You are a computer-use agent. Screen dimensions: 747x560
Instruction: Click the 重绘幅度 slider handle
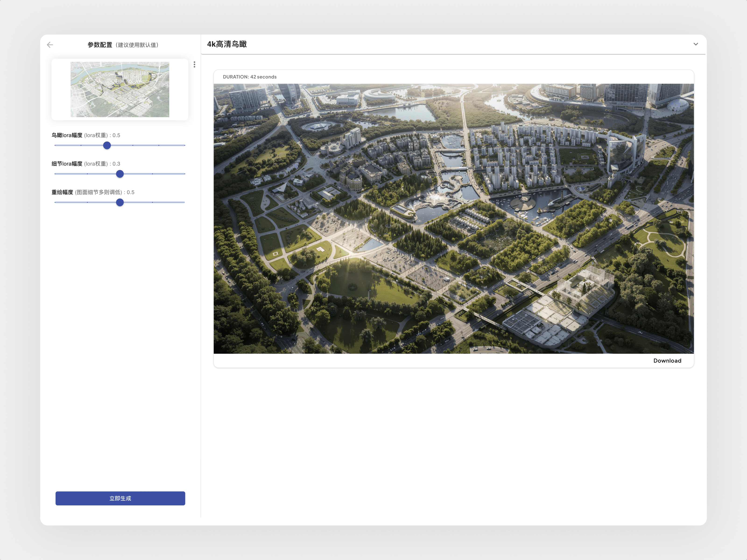click(120, 203)
